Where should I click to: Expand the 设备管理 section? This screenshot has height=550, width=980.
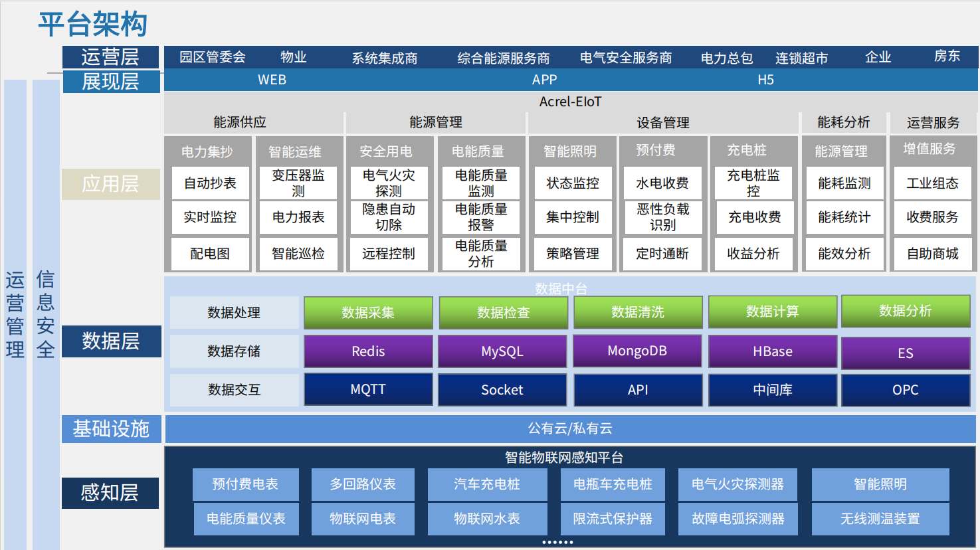pyautogui.click(x=662, y=122)
